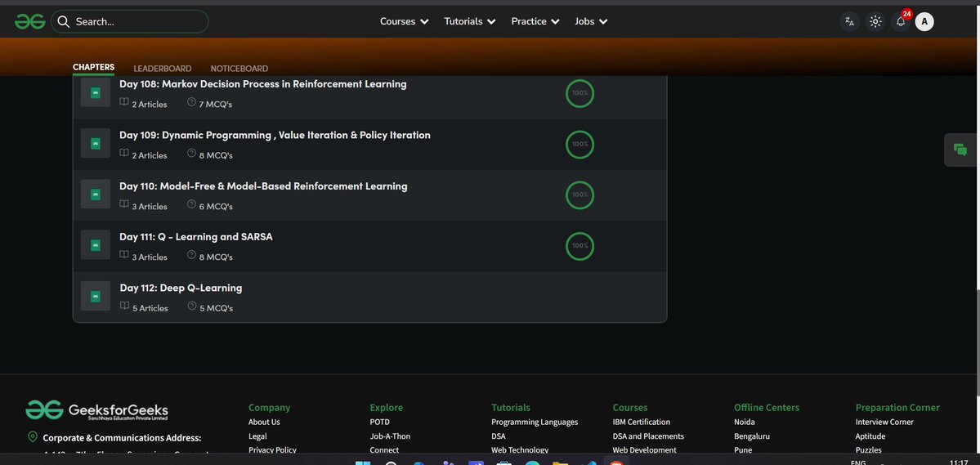Open the POTD footer link
The height and width of the screenshot is (465, 980).
pos(379,422)
